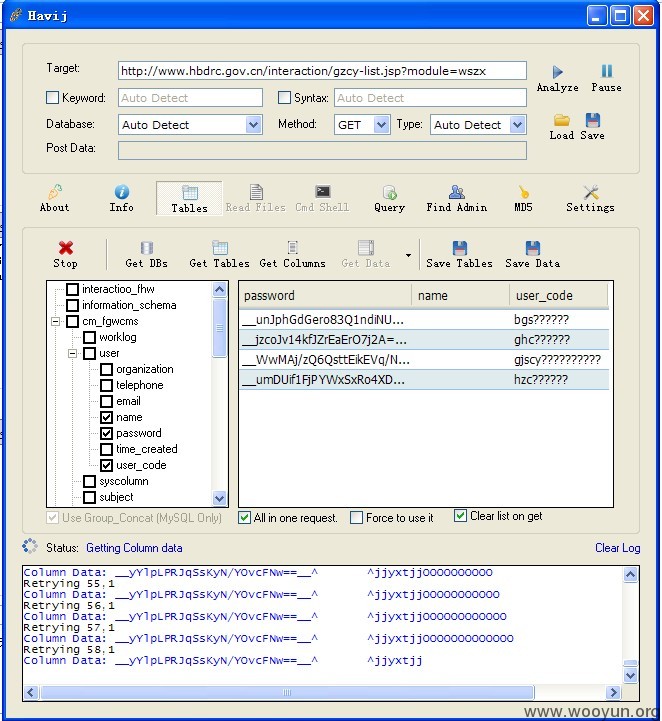The width and height of the screenshot is (662, 721).
Task: Switch to the Tables section
Action: click(x=189, y=199)
